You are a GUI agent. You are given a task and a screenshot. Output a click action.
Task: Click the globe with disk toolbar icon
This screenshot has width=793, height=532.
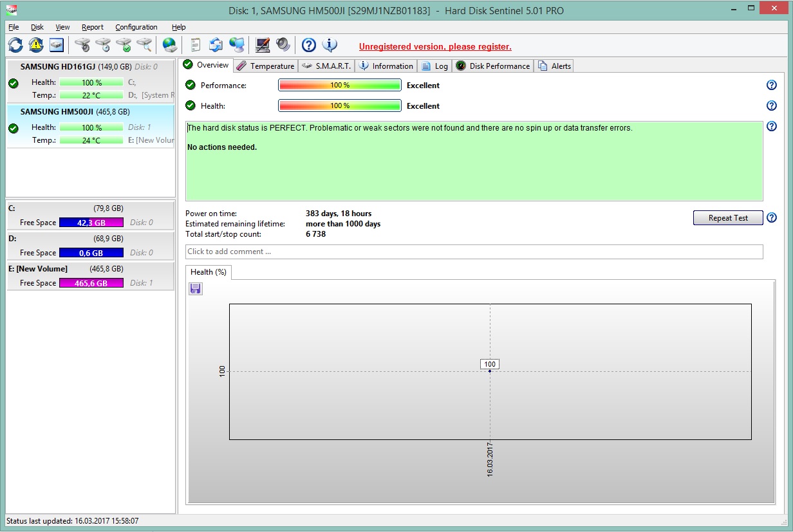tap(169, 45)
